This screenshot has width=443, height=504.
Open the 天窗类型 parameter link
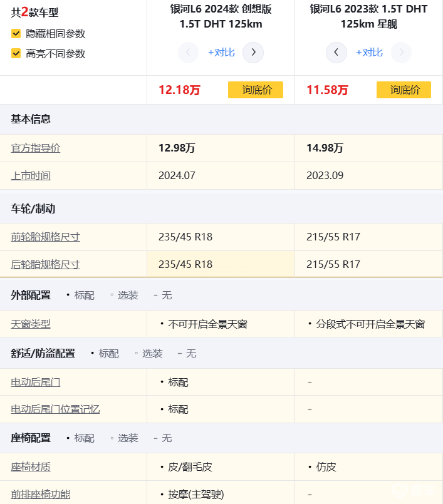coord(31,324)
